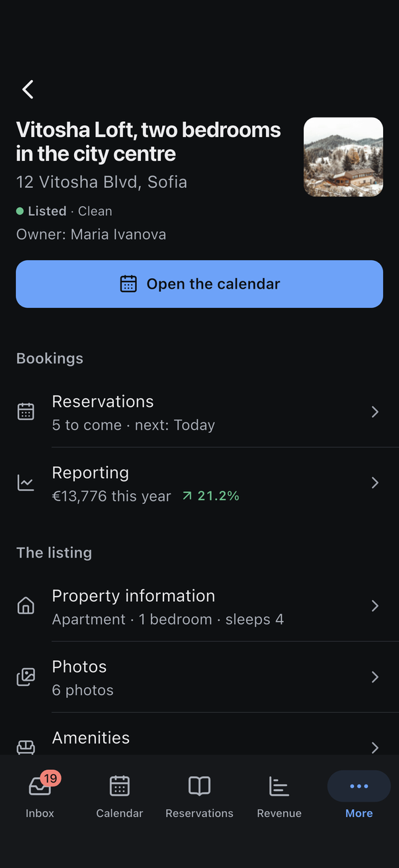Switch to the Calendar tab
The height and width of the screenshot is (868, 399).
(120, 795)
